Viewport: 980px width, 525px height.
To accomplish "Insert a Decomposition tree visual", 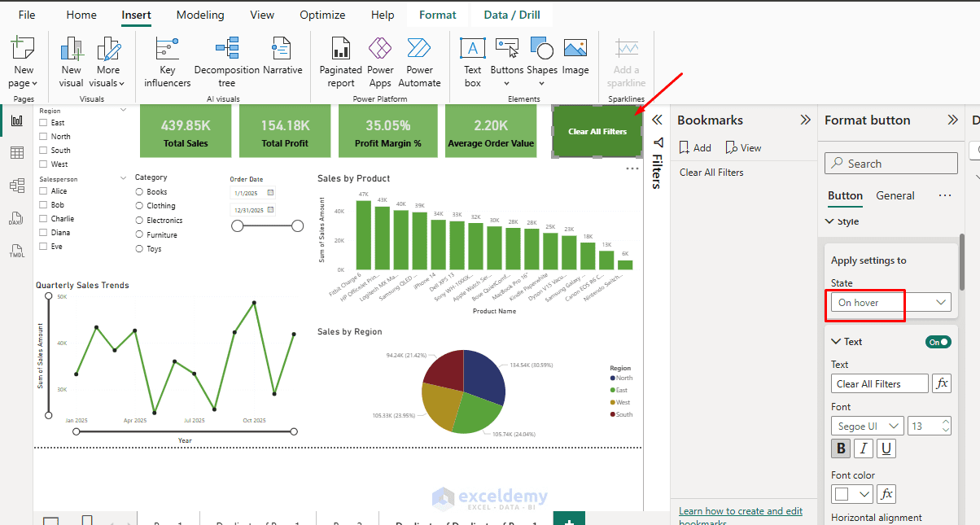I will click(227, 62).
